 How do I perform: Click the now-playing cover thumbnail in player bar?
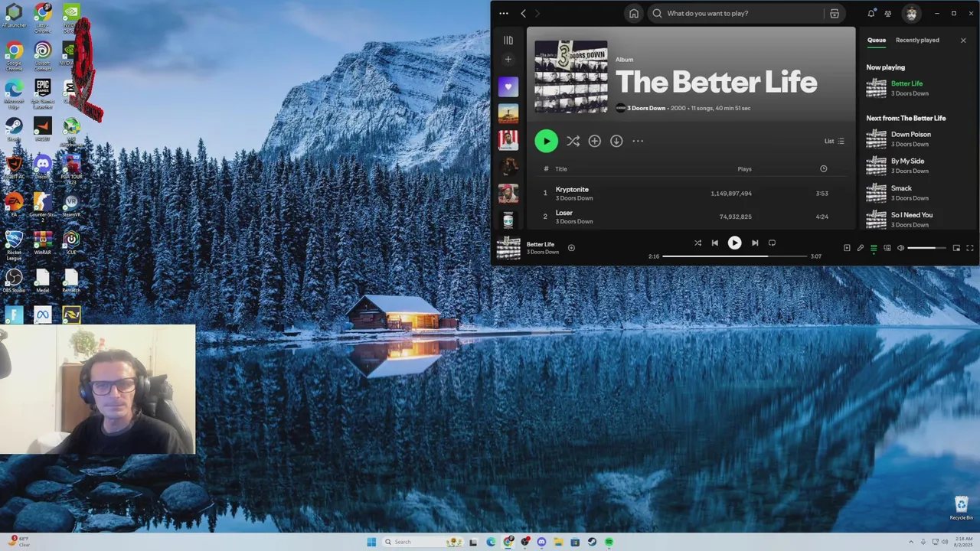point(508,248)
